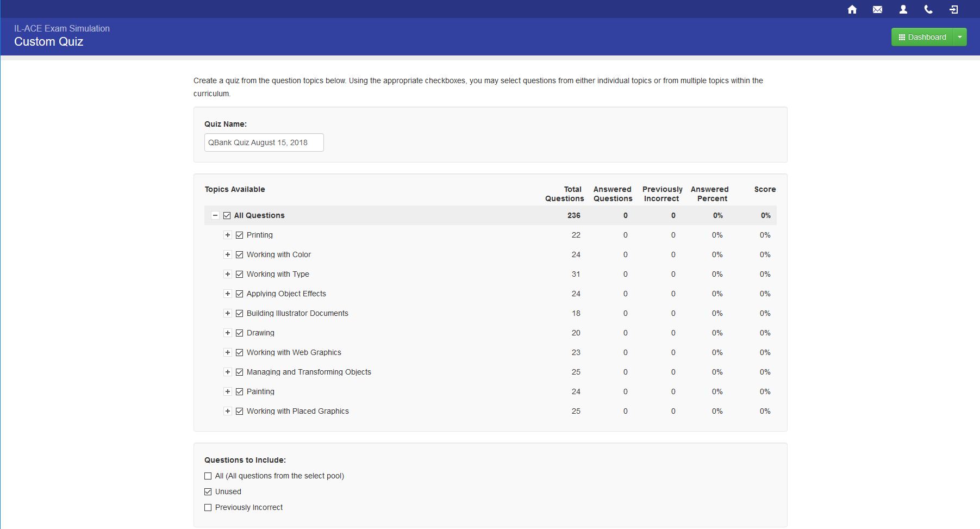
Task: Uncheck the Working with Color checkbox
Action: (x=240, y=254)
